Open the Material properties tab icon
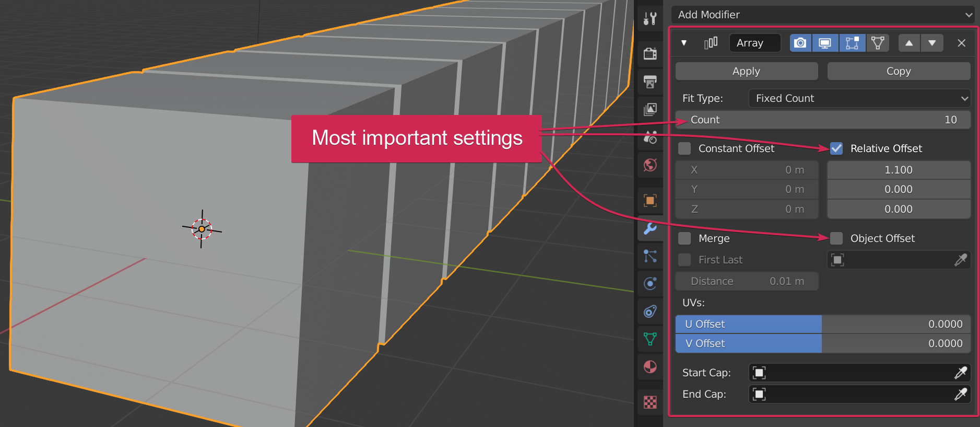Viewport: 980px width, 427px height. click(x=650, y=367)
